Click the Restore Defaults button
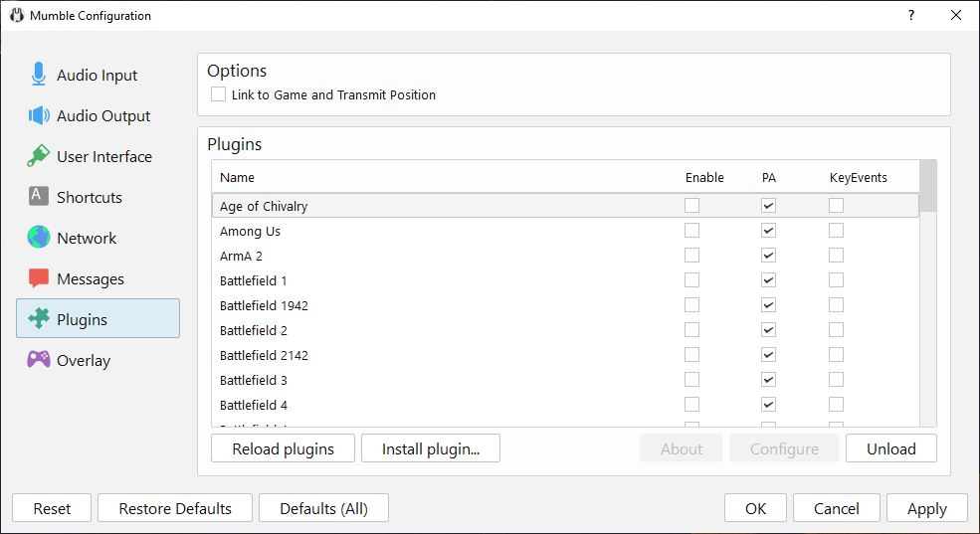The width and height of the screenshot is (980, 534). (175, 508)
